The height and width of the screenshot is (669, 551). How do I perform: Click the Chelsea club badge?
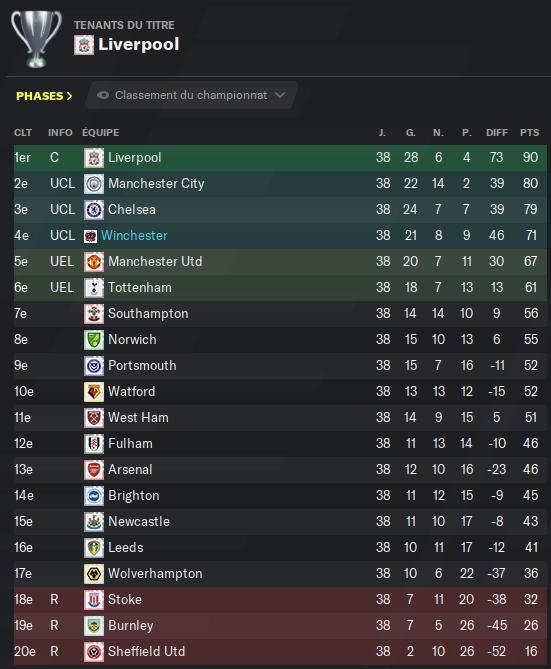pyautogui.click(x=94, y=210)
